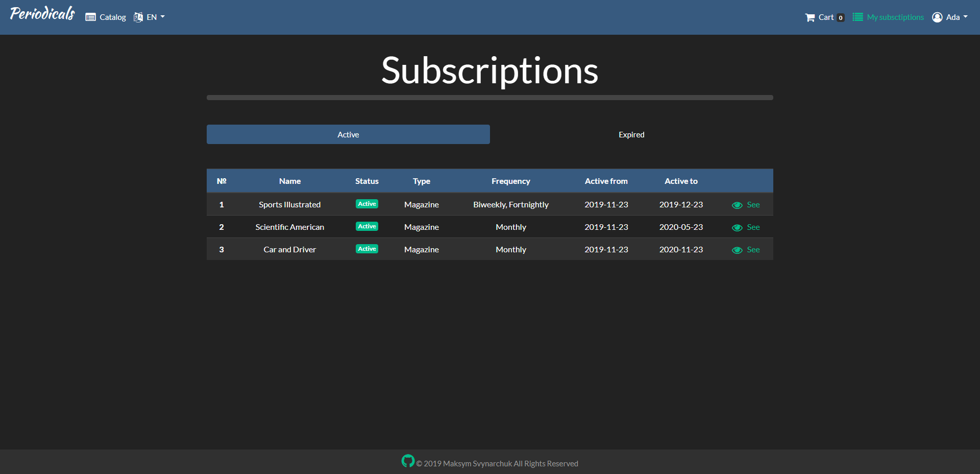The height and width of the screenshot is (474, 980).
Task: Click the Biweekly, Fortnightly frequency cell
Action: (x=511, y=205)
